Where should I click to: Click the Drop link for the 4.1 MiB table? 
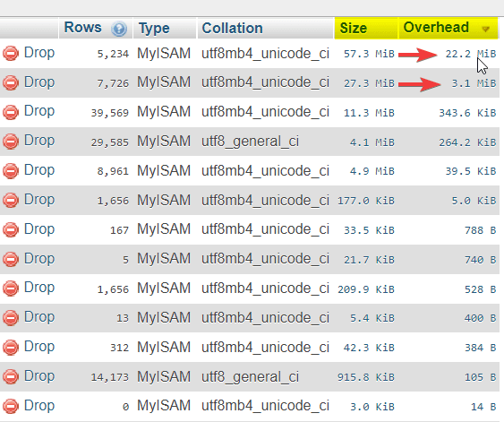click(39, 141)
